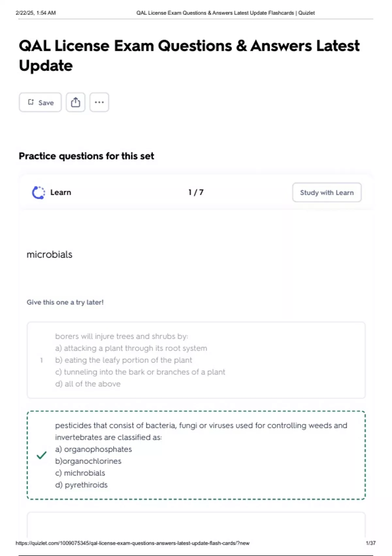Image resolution: width=392 pixels, height=556 pixels.
Task: Click the Flashcards | Quizlet page header title
Action: pyautogui.click(x=225, y=13)
